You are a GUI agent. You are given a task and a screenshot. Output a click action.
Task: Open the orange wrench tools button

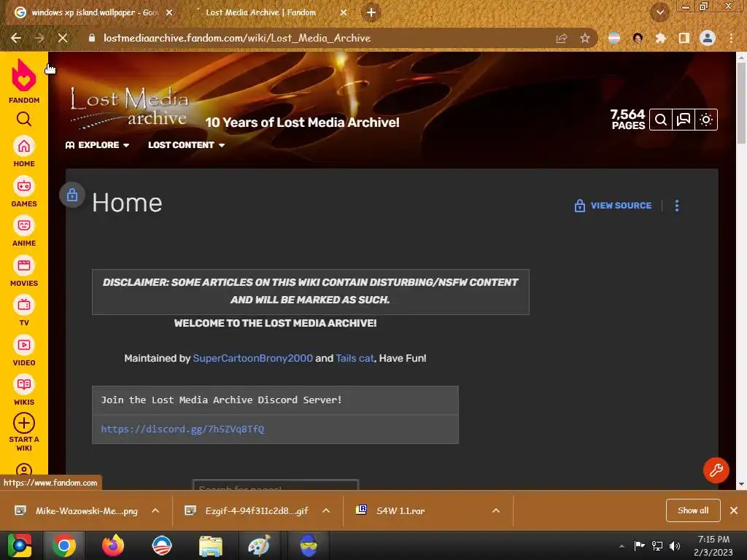point(716,470)
